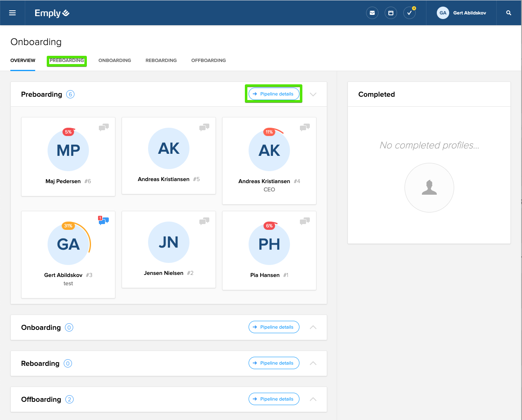
Task: Open the calendar icon in header
Action: [391, 13]
